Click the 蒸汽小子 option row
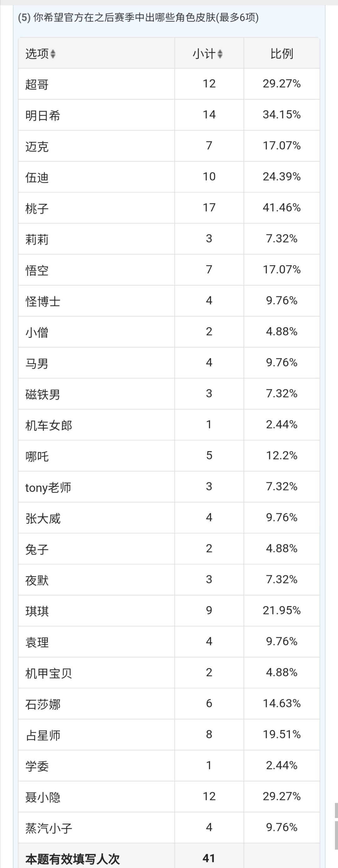The height and width of the screenshot is (868, 338). (169, 828)
